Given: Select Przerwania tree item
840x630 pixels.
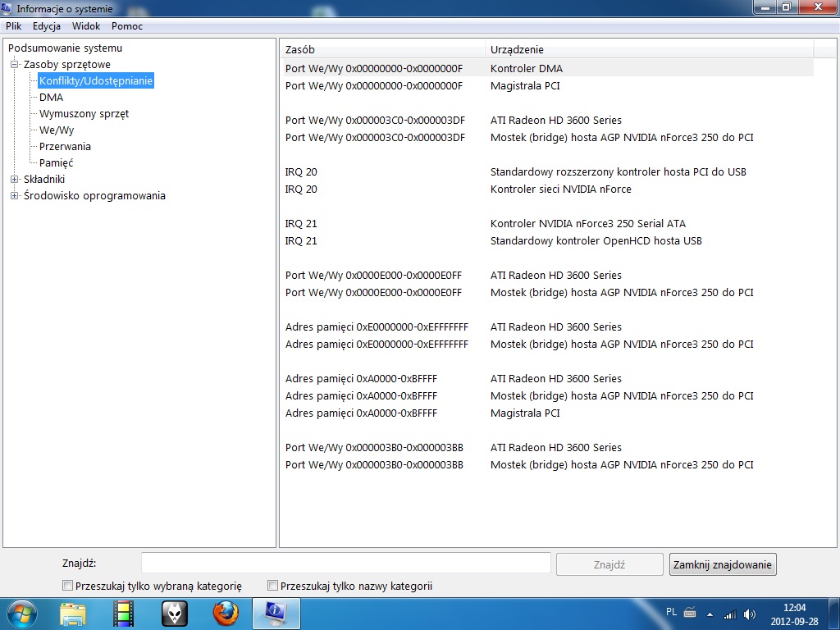Looking at the screenshot, I should tap(65, 146).
